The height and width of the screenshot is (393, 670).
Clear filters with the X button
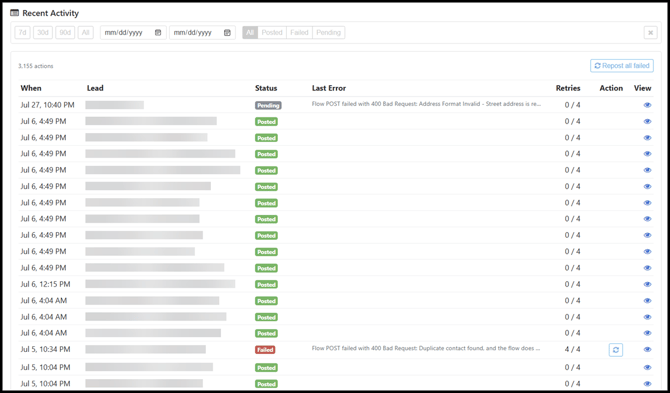pyautogui.click(x=650, y=32)
